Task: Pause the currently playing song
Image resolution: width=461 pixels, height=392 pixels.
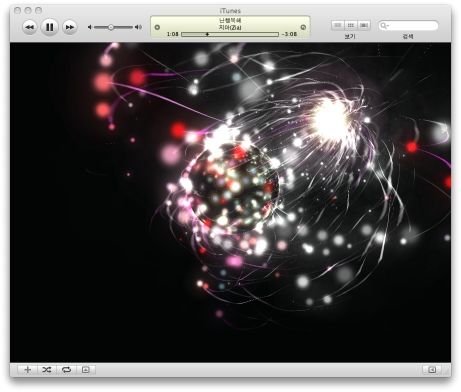Action: (50, 27)
